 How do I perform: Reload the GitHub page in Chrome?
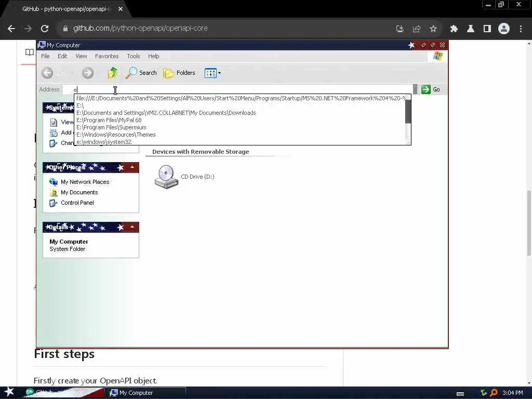pyautogui.click(x=45, y=29)
